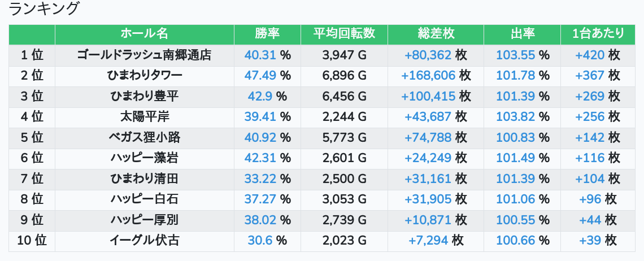Click ゴールドラッシュ南郷通店 hall name
This screenshot has height=261, width=644.
pos(144,55)
